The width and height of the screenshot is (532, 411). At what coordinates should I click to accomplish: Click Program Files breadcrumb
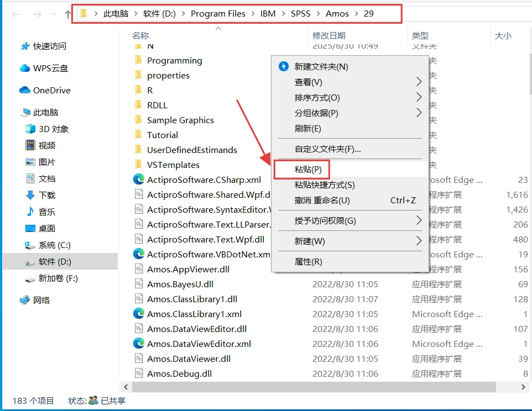click(x=218, y=14)
